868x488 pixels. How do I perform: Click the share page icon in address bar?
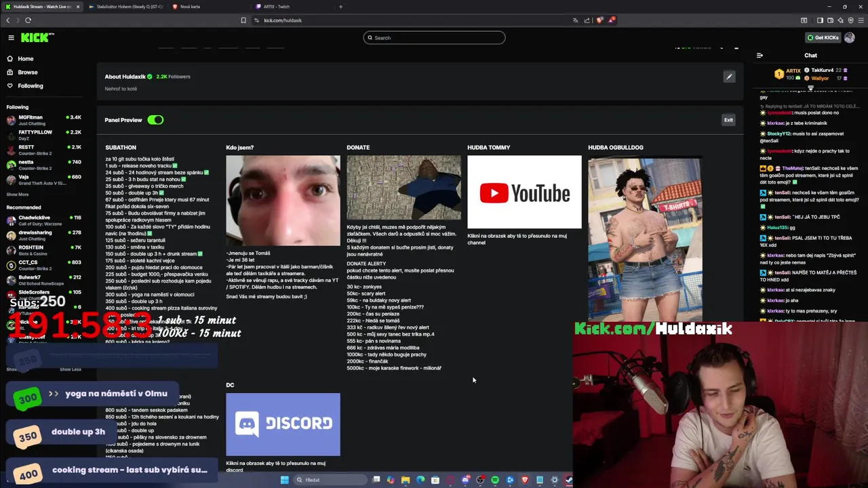587,20
